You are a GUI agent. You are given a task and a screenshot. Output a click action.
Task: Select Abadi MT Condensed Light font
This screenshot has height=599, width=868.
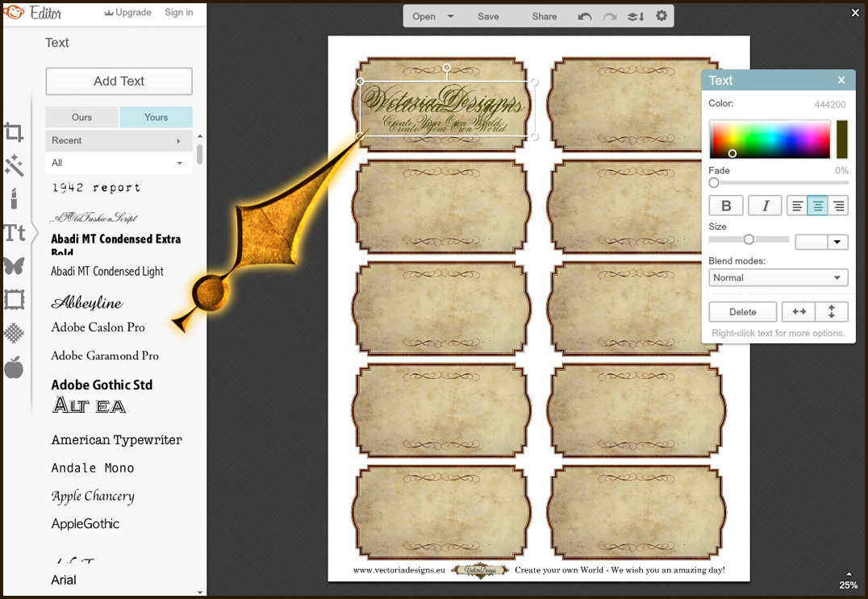(x=107, y=271)
